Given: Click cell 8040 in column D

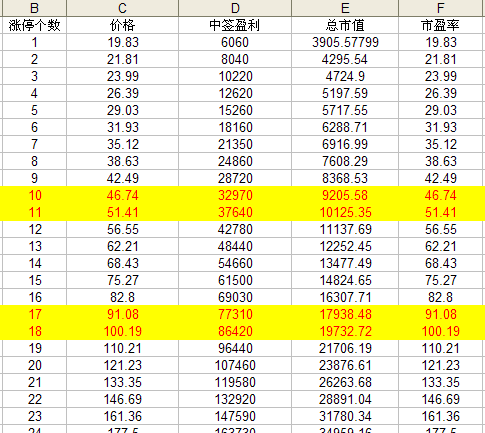Looking at the screenshot, I should point(235,59).
